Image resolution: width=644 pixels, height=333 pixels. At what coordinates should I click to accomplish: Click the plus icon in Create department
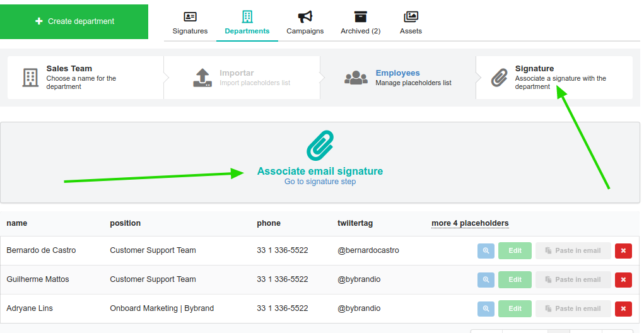coord(39,21)
